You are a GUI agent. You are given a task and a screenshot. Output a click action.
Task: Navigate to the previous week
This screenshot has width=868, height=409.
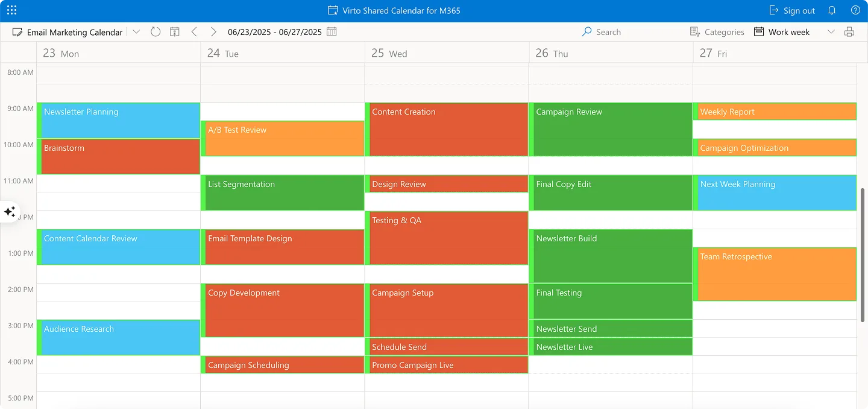click(x=194, y=31)
